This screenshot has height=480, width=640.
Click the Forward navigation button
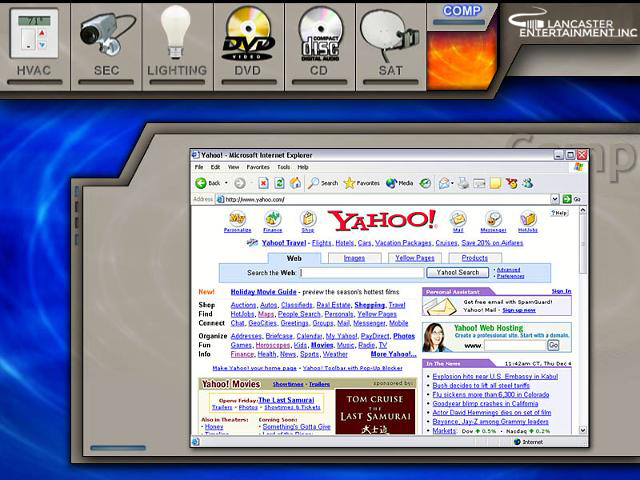coord(240,183)
